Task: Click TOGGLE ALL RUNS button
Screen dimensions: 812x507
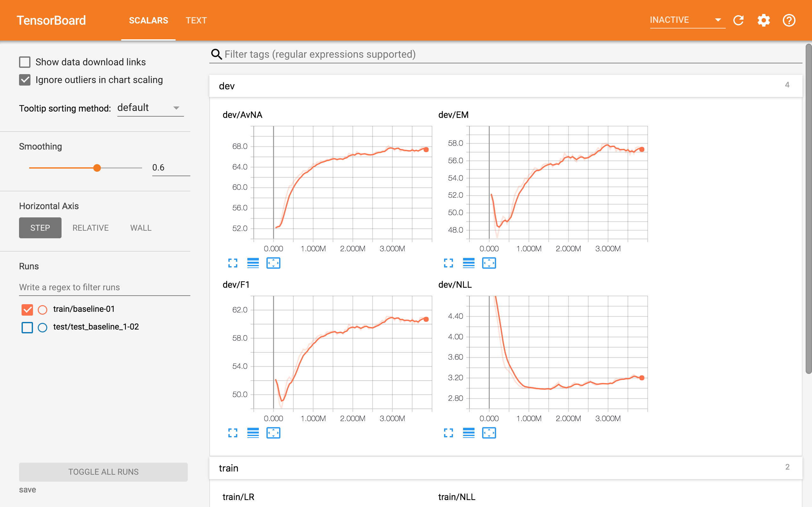Action: pyautogui.click(x=103, y=472)
